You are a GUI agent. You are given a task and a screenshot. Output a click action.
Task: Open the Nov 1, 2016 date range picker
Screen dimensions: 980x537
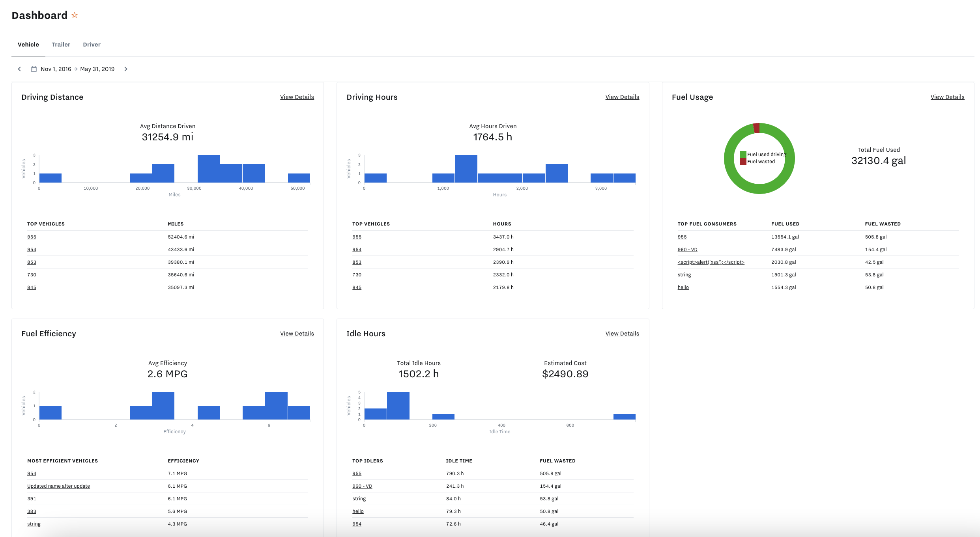[x=56, y=69]
